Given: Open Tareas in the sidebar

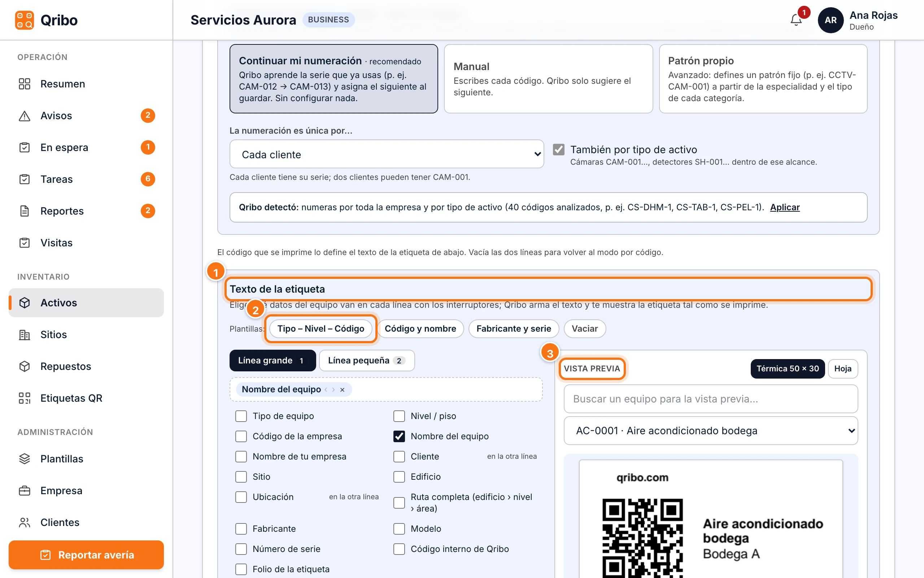Looking at the screenshot, I should point(86,179).
